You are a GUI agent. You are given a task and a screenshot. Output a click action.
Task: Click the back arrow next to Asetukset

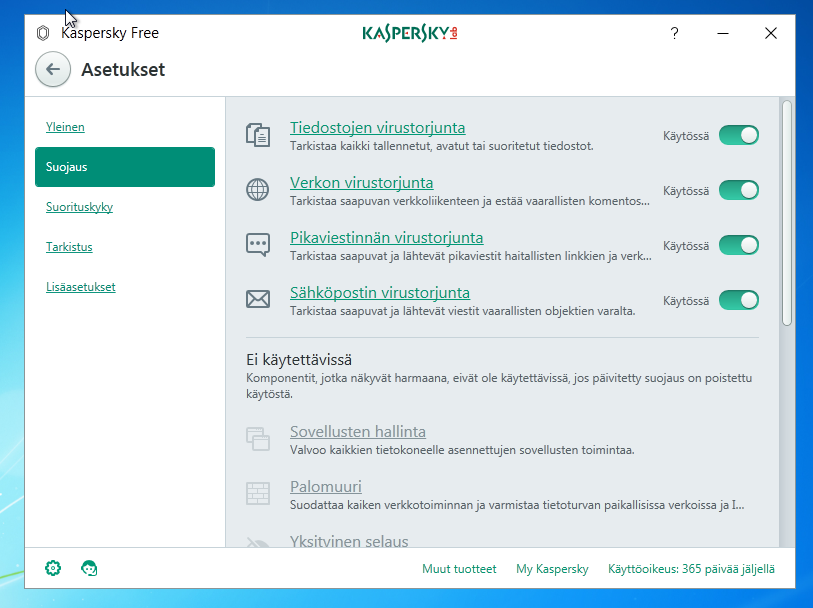(53, 69)
